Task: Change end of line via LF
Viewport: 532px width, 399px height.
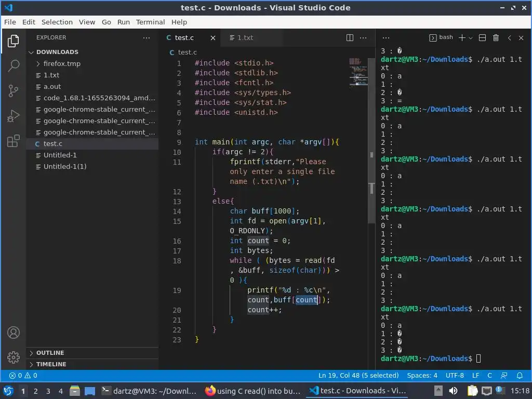Action: pyautogui.click(x=476, y=375)
